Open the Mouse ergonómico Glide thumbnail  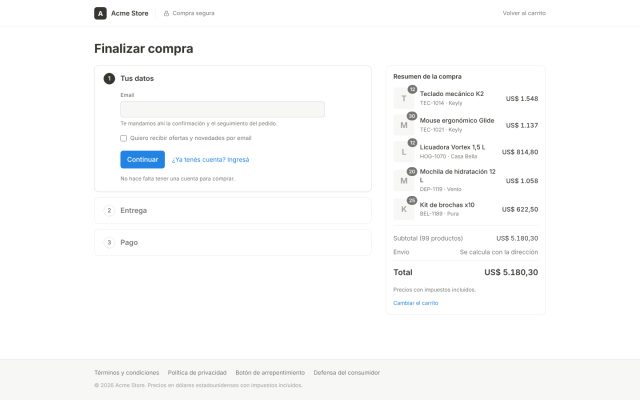click(404, 125)
